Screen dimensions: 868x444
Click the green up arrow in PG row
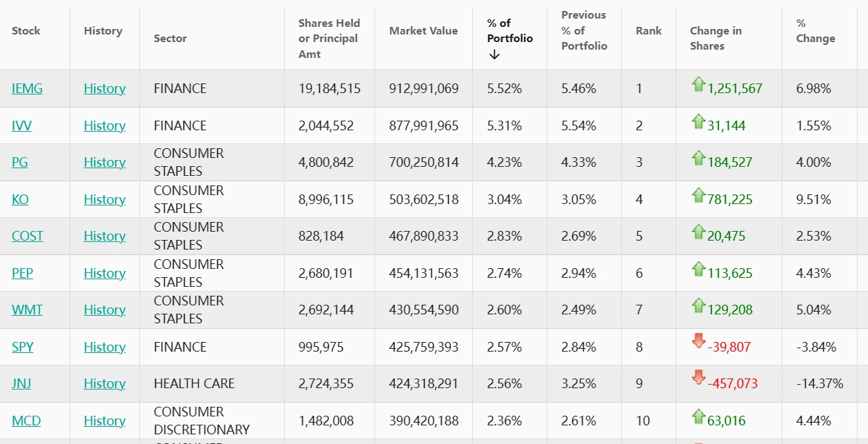[698, 159]
